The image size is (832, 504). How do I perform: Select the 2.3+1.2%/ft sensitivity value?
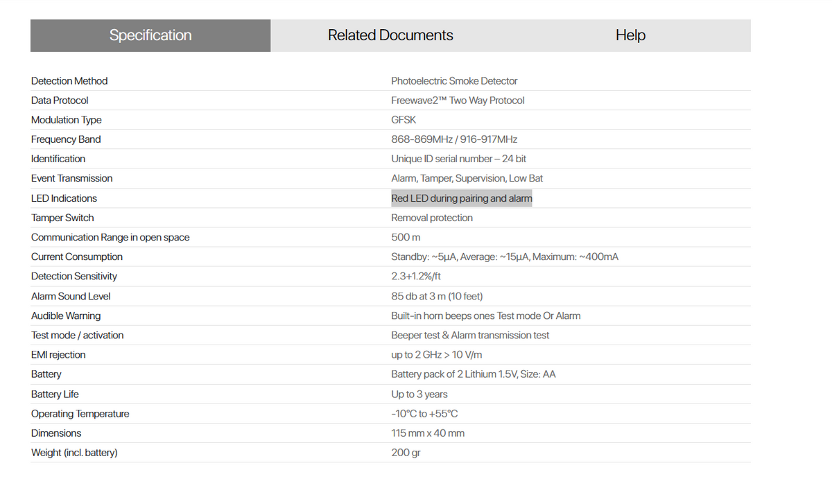pyautogui.click(x=416, y=276)
